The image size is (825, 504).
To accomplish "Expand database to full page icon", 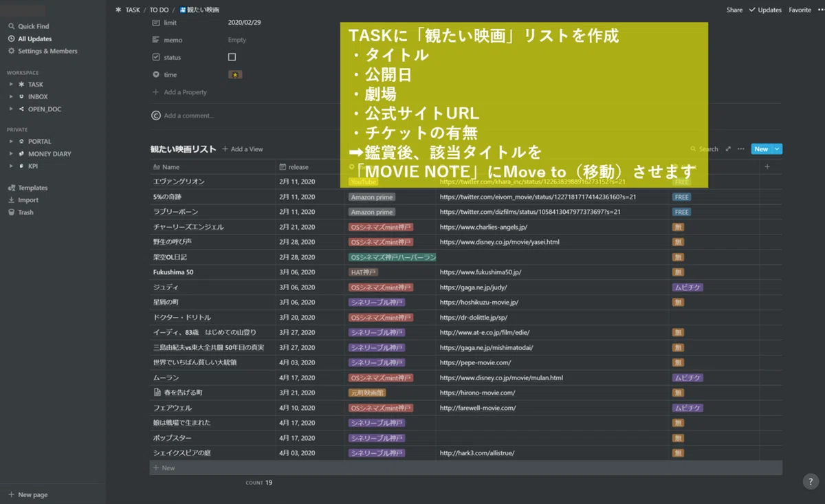I will tap(728, 149).
